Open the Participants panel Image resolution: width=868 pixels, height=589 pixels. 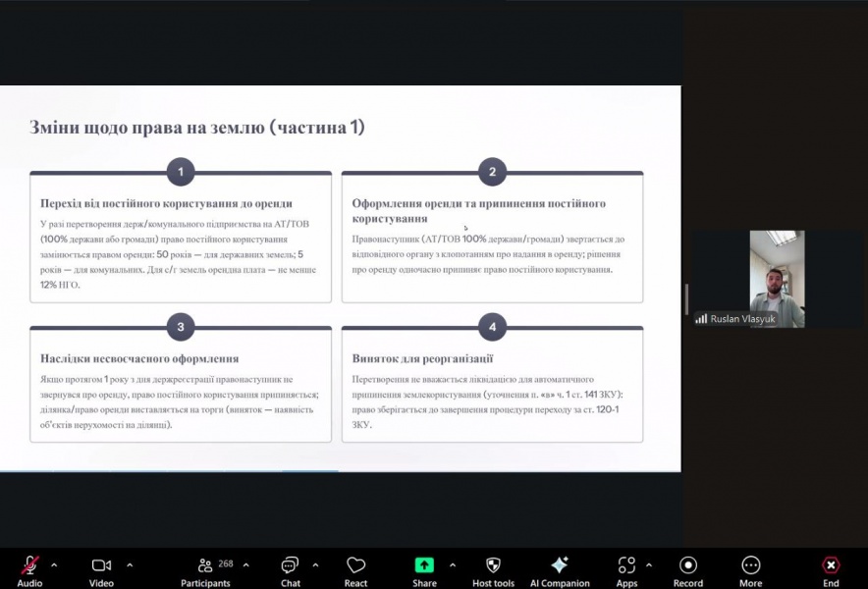(x=205, y=565)
